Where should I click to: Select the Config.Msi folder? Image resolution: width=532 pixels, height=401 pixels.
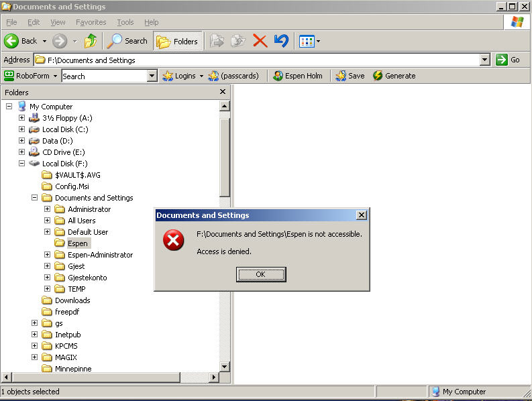point(66,186)
